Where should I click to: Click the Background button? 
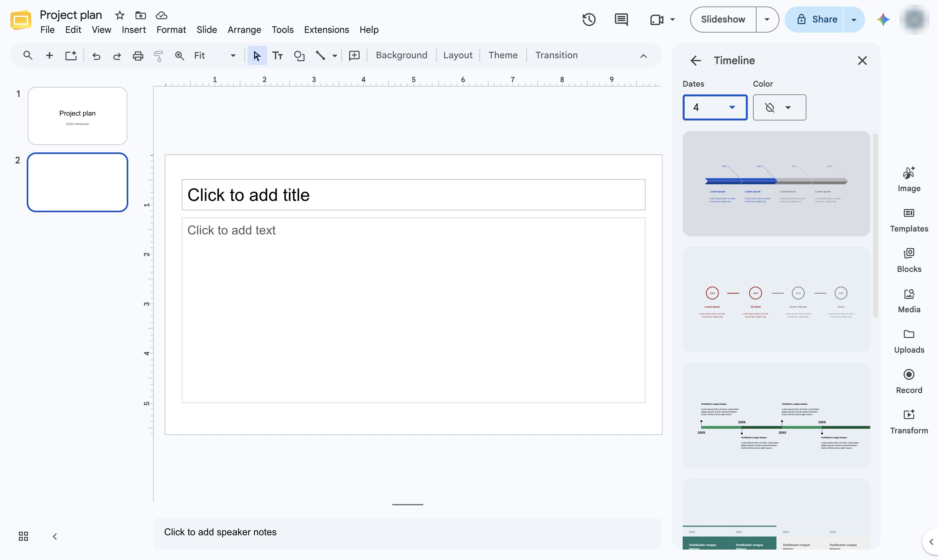pos(401,55)
